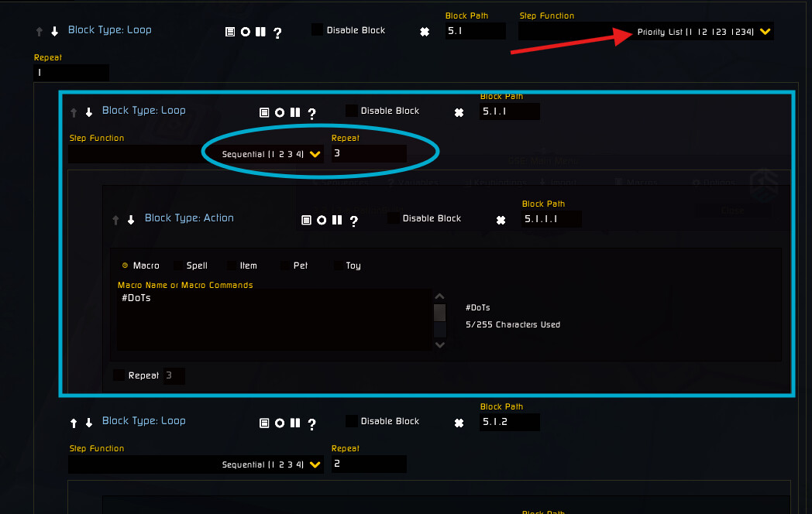Select the Toy radio button
The image size is (812, 514).
click(x=338, y=265)
